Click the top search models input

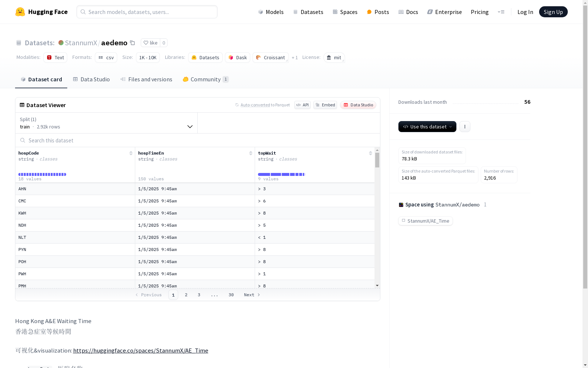pyautogui.click(x=147, y=12)
